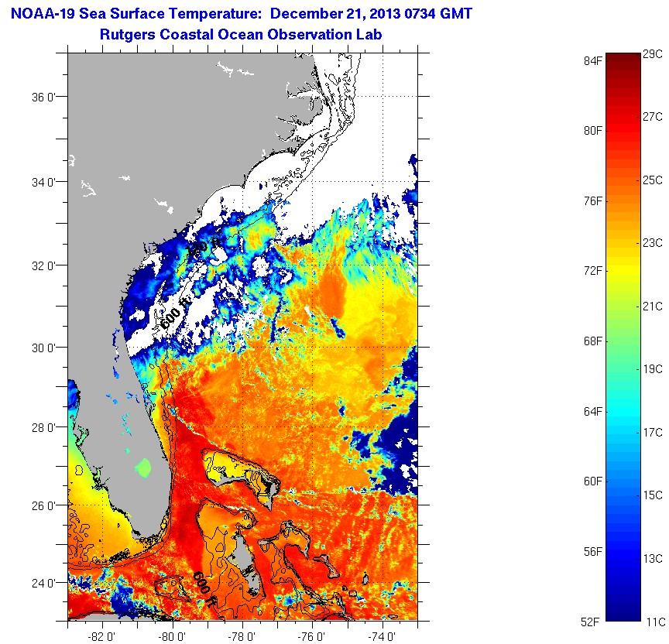Screen dimensions: 669x644
Task: Click the green lake inside Florida
Action: click(143, 468)
